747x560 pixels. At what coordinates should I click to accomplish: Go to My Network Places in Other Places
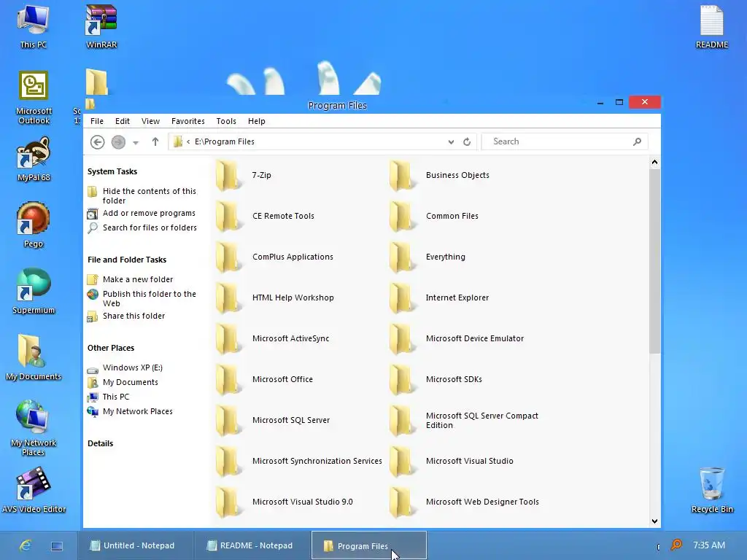tap(138, 411)
